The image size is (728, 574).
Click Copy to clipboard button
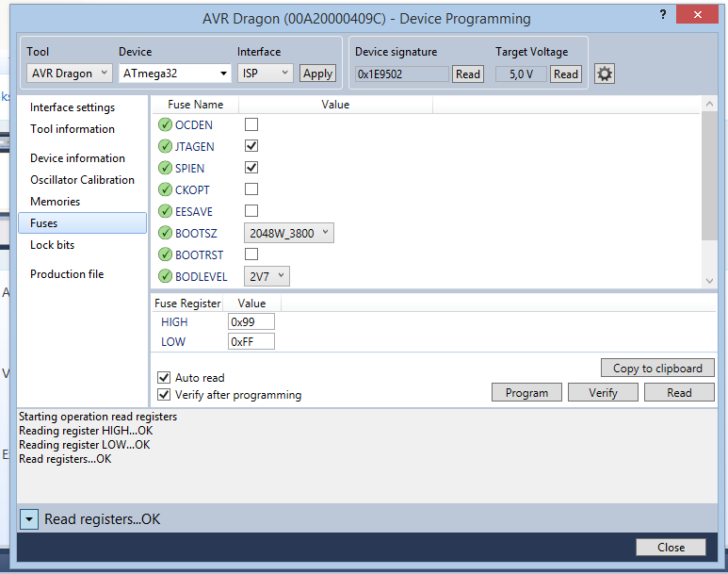(x=657, y=369)
